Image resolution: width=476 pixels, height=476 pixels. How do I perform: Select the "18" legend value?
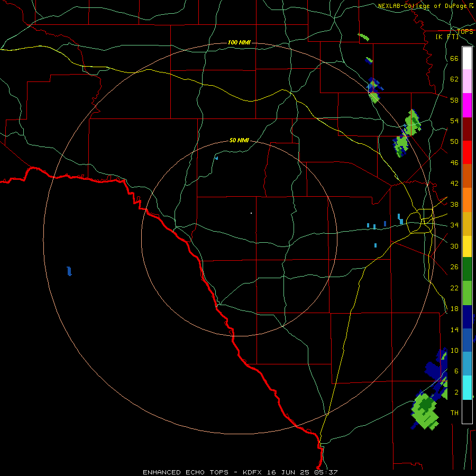click(454, 309)
